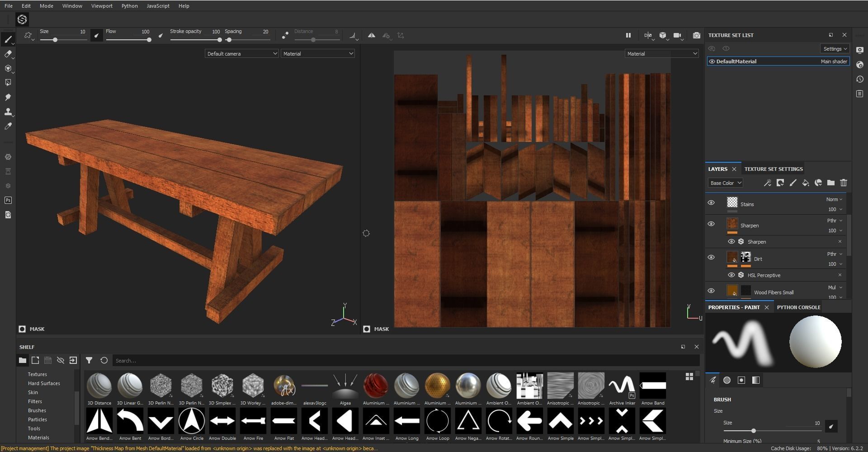Reset shelf search with refresh icon
868x452 pixels.
104,360
